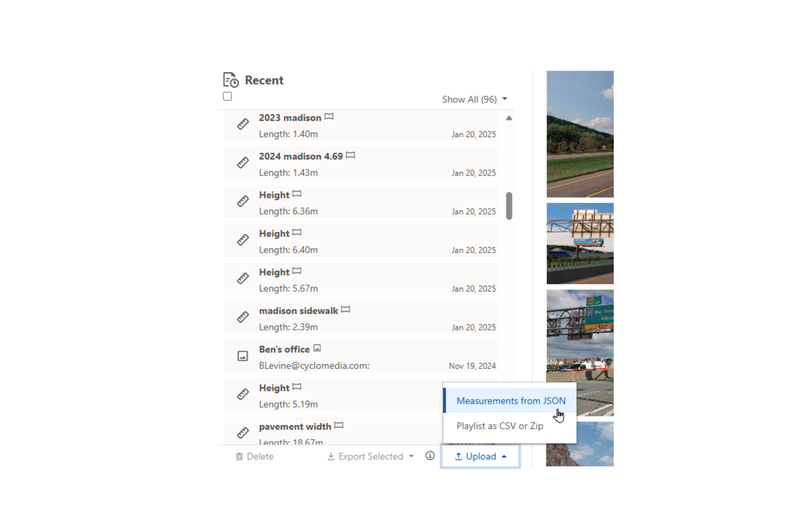
Task: Click small image badge after Ben's office title
Action: pos(317,348)
